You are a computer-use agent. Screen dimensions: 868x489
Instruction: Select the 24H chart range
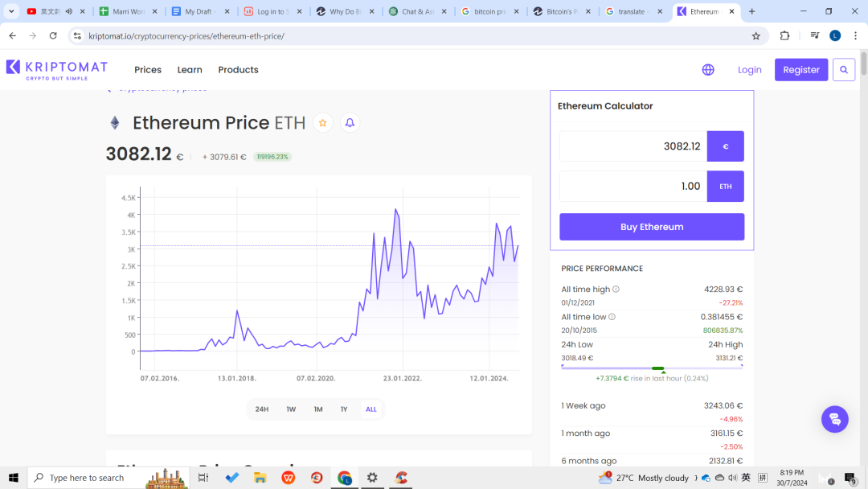pyautogui.click(x=262, y=409)
